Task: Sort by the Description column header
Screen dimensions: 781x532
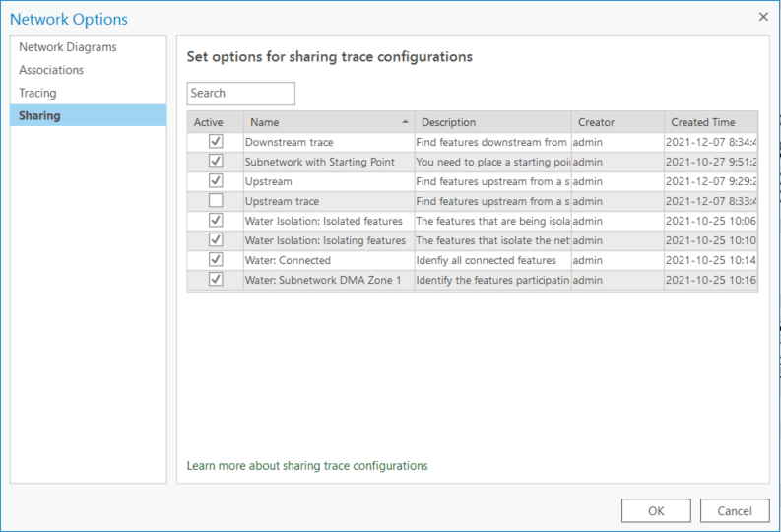Action: click(493, 122)
